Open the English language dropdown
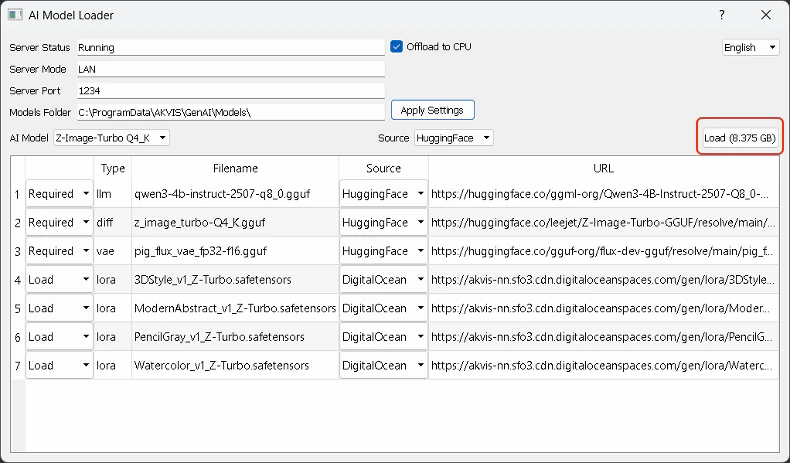The height and width of the screenshot is (463, 790). click(x=750, y=48)
